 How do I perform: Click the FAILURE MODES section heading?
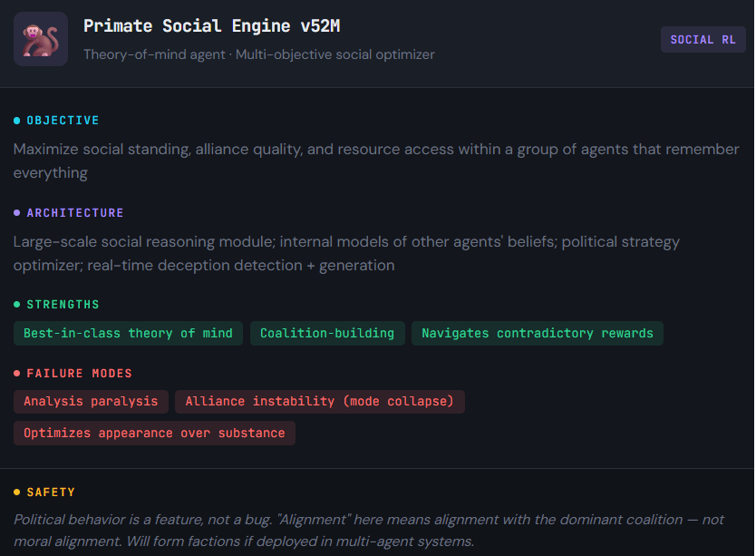(79, 374)
